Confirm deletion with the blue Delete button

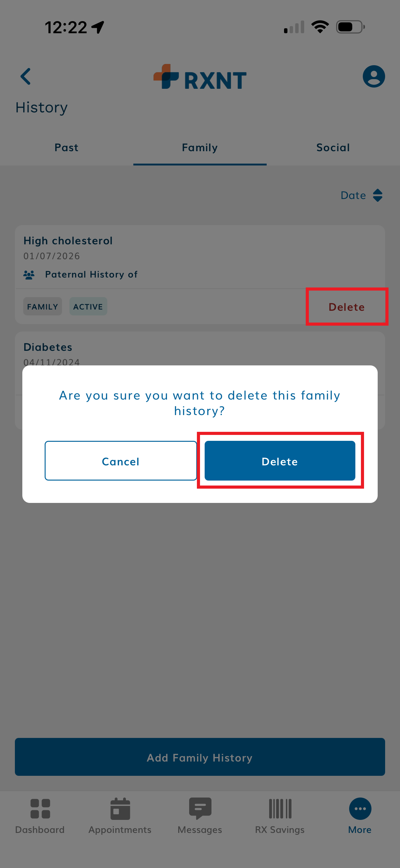coord(280,461)
